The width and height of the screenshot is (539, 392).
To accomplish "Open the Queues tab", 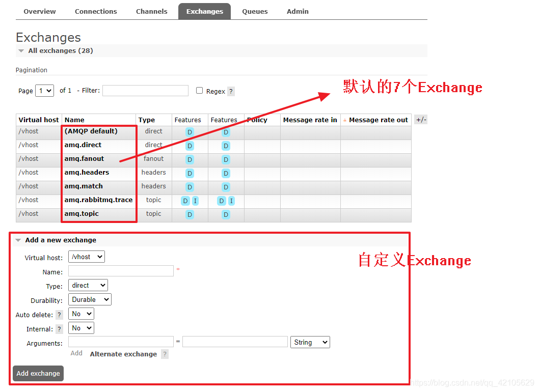I will (255, 11).
